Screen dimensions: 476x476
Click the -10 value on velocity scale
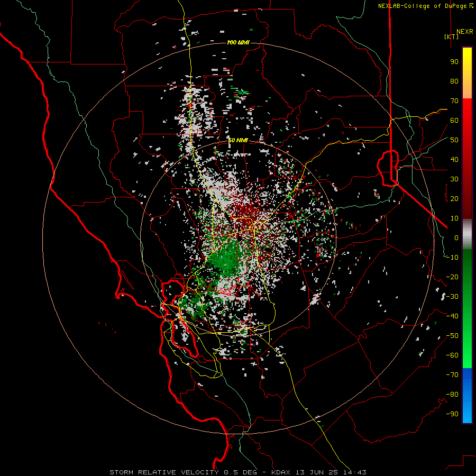[452, 258]
